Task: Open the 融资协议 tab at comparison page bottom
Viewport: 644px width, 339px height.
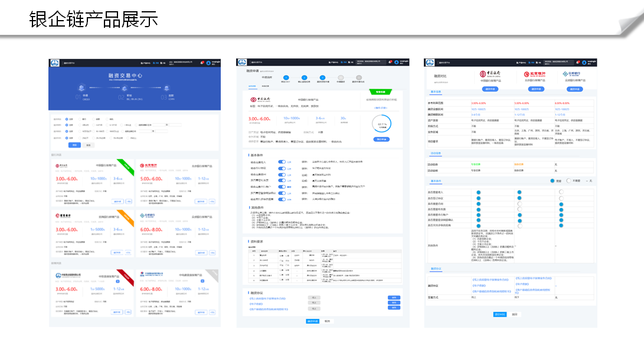Action: click(436, 269)
